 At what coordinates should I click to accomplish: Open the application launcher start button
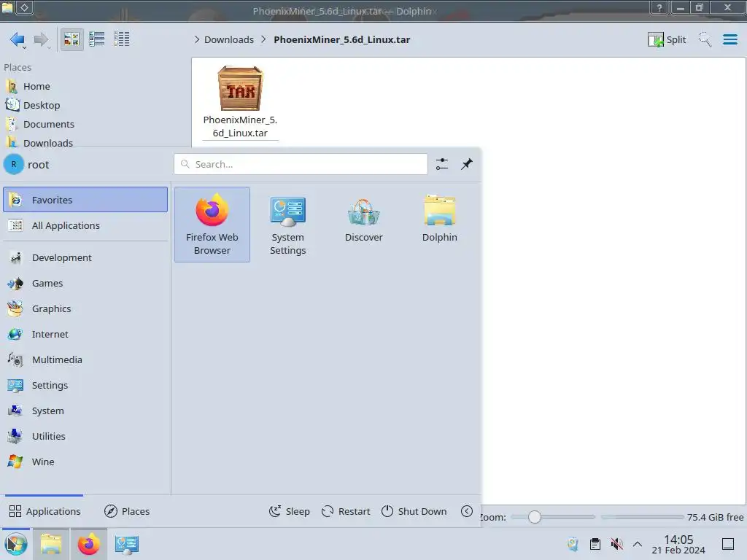(16, 544)
